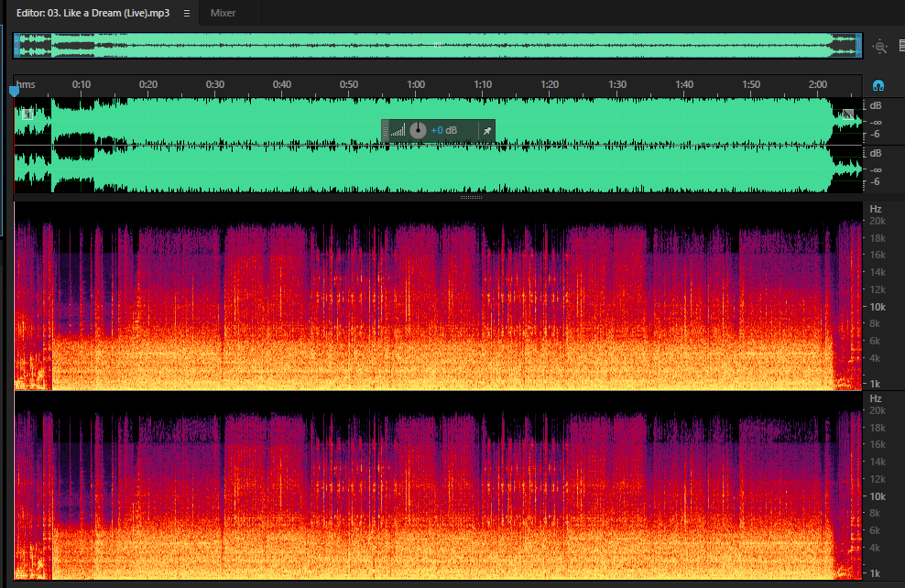Click the fade in handle on the waveform
This screenshot has height=588, width=905.
[x=27, y=114]
